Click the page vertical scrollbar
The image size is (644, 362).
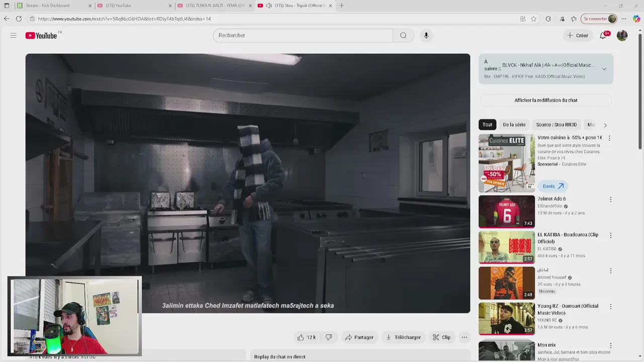[640, 90]
